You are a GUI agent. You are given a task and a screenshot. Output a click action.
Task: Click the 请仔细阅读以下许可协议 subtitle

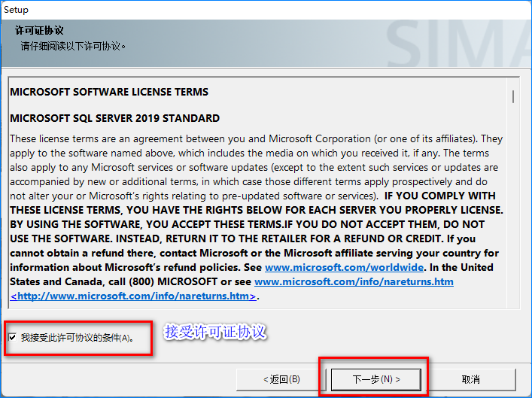point(73,46)
